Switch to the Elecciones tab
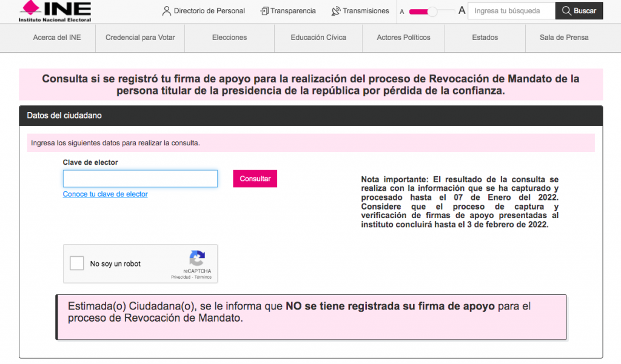 click(x=229, y=38)
